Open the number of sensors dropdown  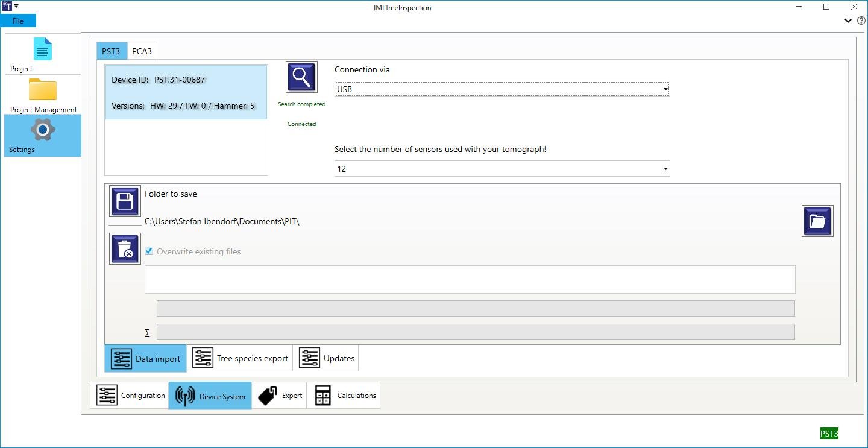[x=502, y=169]
